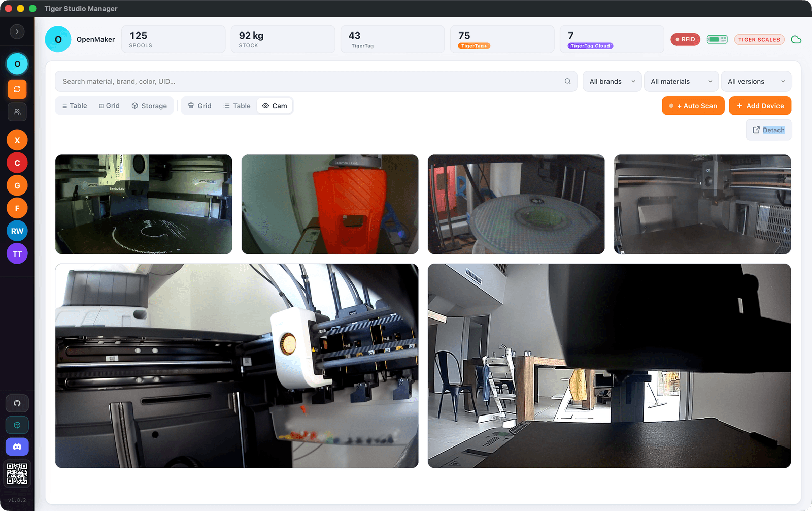Select the Table tab beside Storage group
812x511 pixels.
(x=75, y=106)
